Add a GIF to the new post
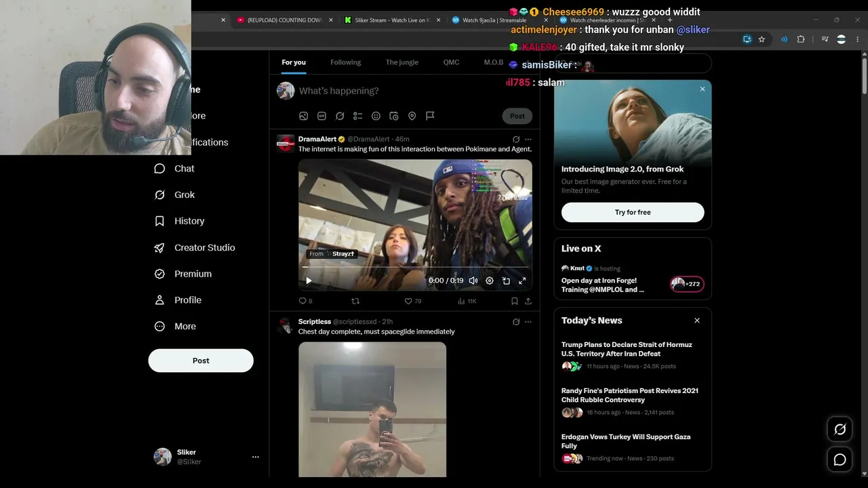 (322, 116)
